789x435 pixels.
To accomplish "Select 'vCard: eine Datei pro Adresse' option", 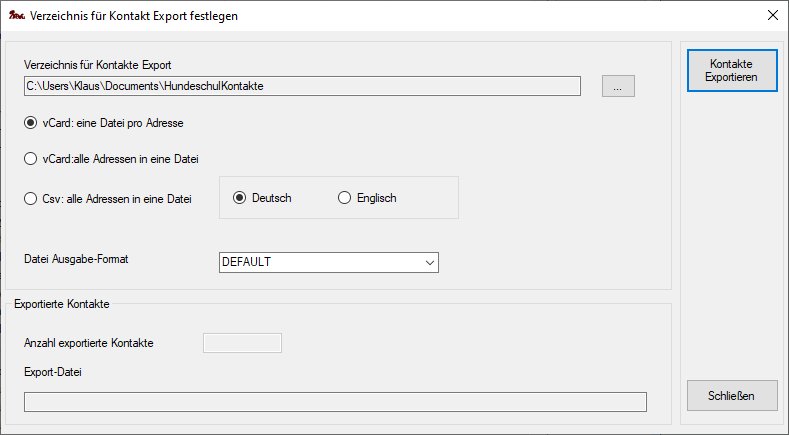I will pyautogui.click(x=31, y=123).
